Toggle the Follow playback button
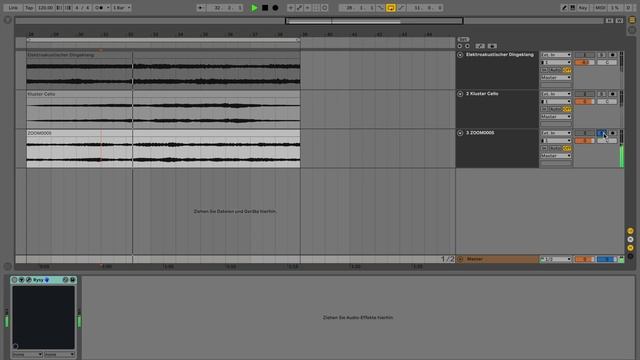Image resolution: width=640 pixels, height=360 pixels. pyautogui.click(x=200, y=8)
